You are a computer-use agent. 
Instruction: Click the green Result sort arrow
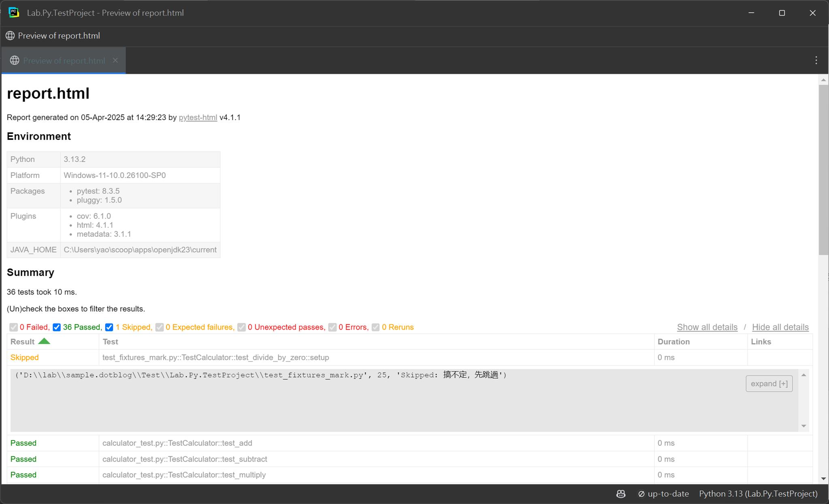(44, 341)
